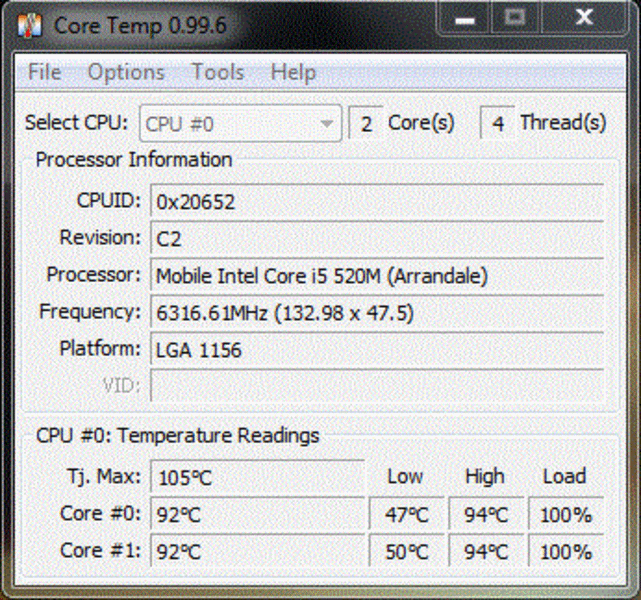The image size is (641, 600).
Task: Click the Core #0 current temperature 92°C
Action: pos(257,514)
